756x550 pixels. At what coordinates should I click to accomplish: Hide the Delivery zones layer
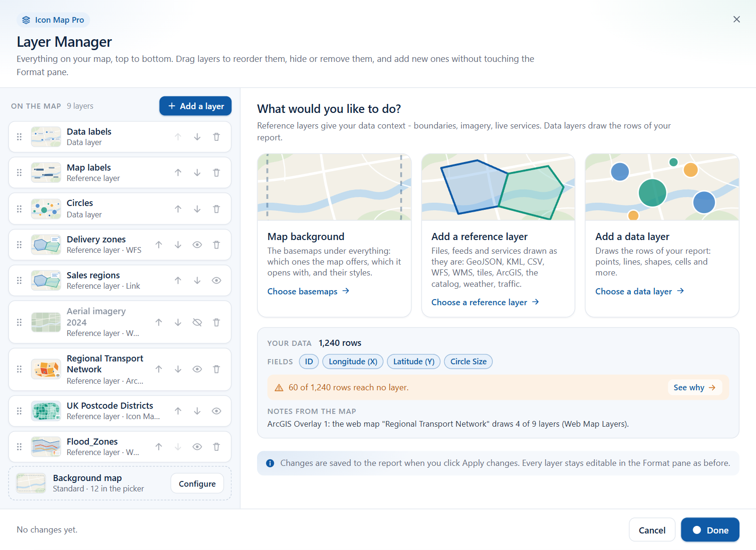[x=198, y=245]
